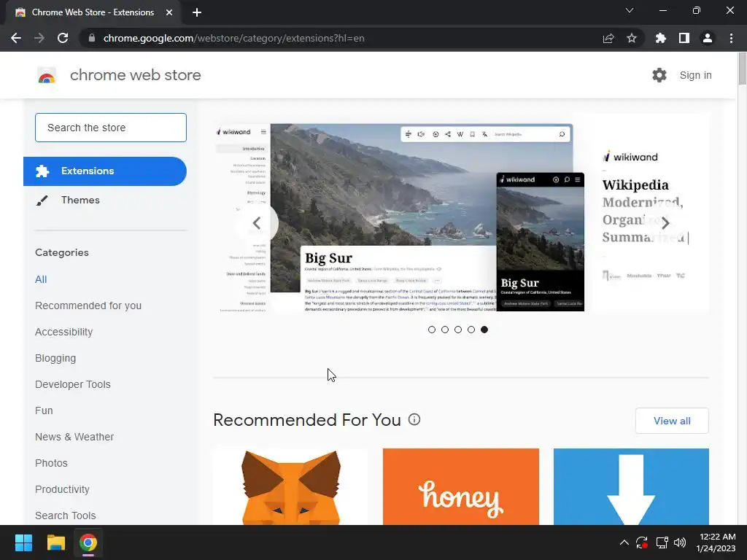Open the Photos category
The width and height of the screenshot is (747, 560).
pos(52,463)
